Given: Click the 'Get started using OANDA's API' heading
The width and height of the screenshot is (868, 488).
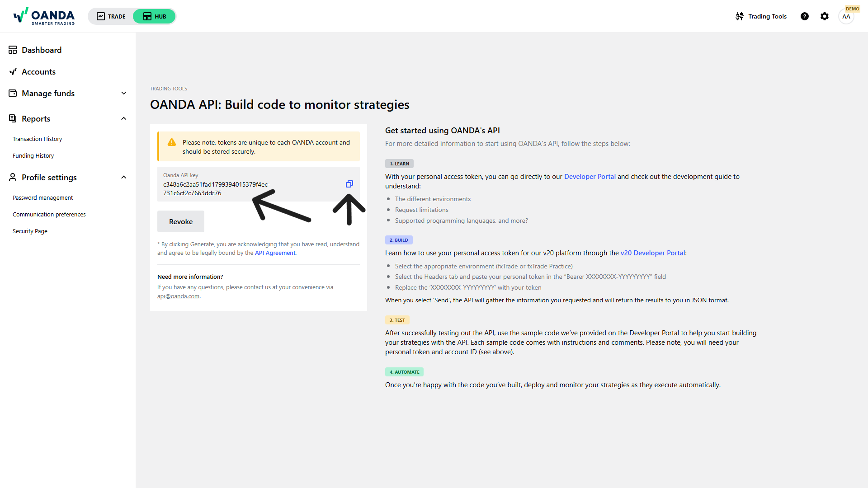Looking at the screenshot, I should 443,131.
